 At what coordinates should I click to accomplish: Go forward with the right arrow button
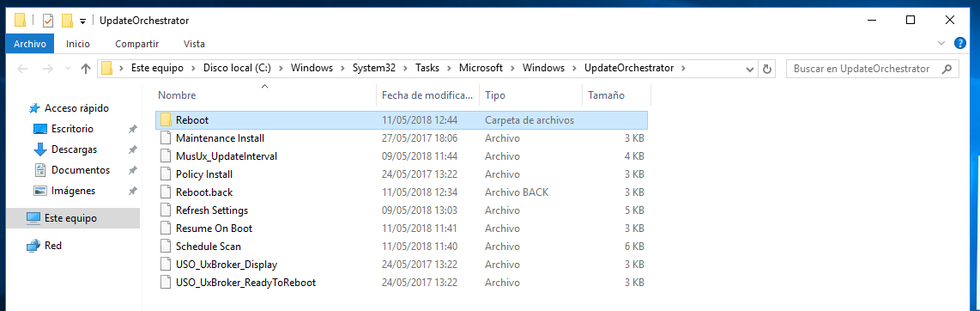pyautogui.click(x=47, y=69)
